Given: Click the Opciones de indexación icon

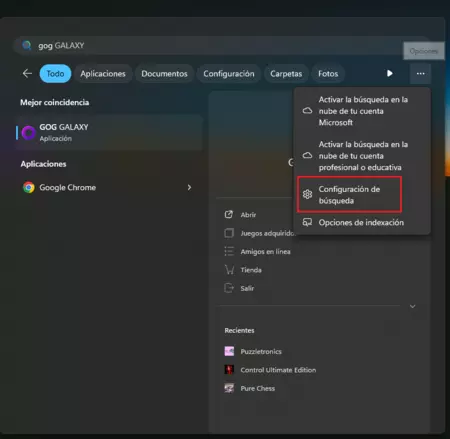Looking at the screenshot, I should click(x=307, y=222).
